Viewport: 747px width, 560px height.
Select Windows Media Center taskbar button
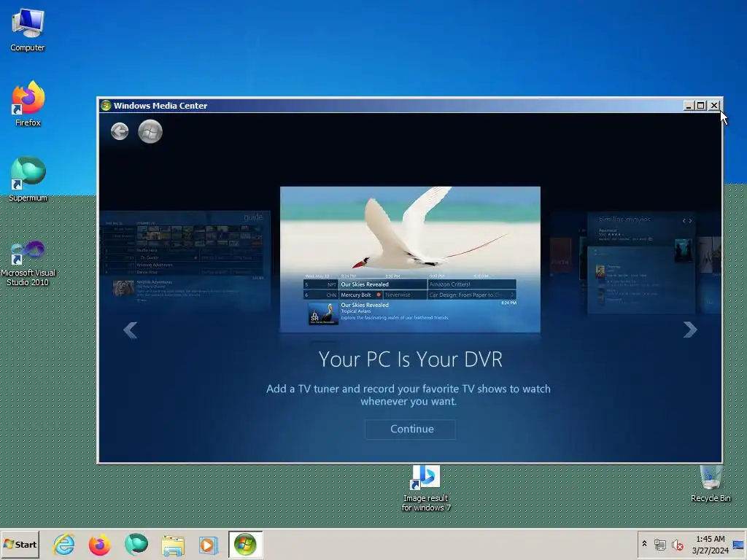[x=245, y=544]
